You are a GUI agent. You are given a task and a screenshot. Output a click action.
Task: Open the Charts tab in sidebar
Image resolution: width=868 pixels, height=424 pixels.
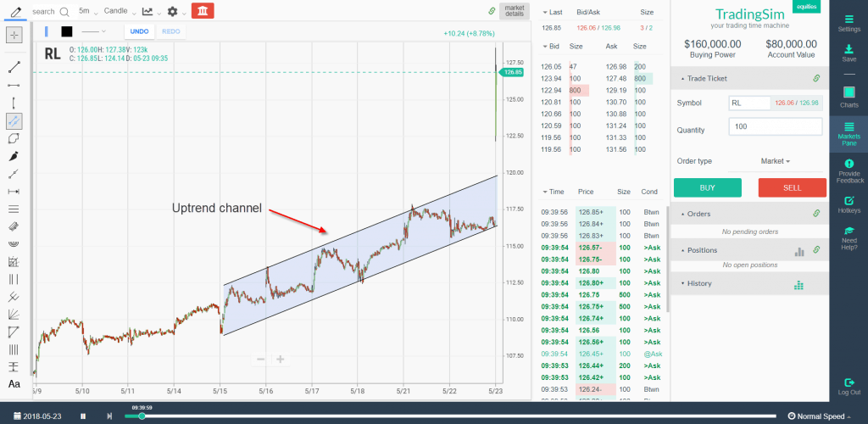pos(849,98)
